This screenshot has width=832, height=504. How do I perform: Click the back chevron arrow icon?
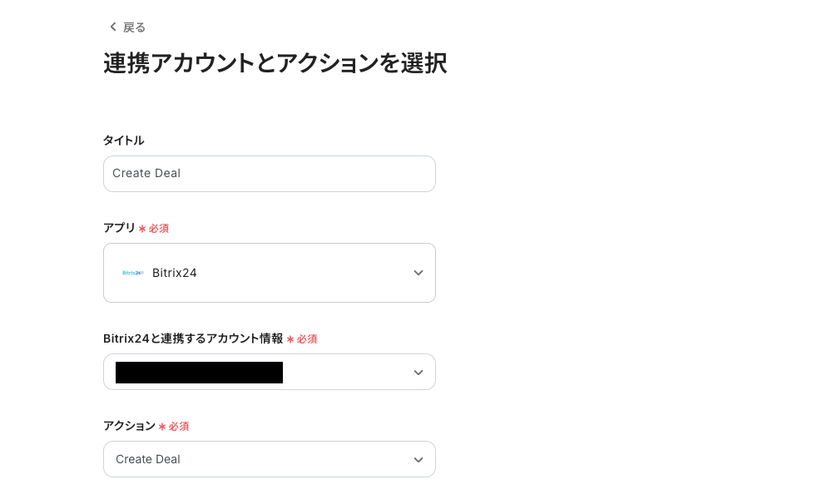(113, 27)
